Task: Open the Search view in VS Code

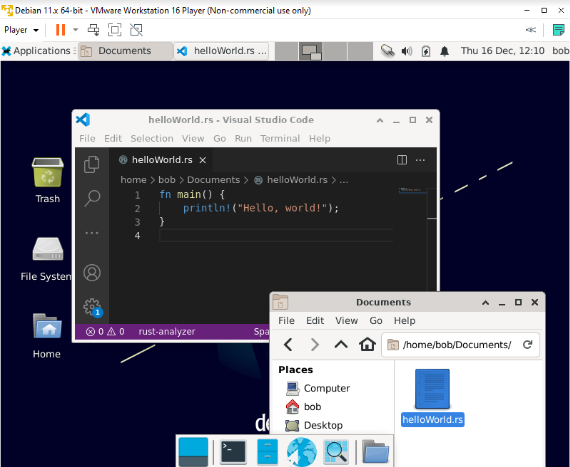Action: (x=92, y=198)
